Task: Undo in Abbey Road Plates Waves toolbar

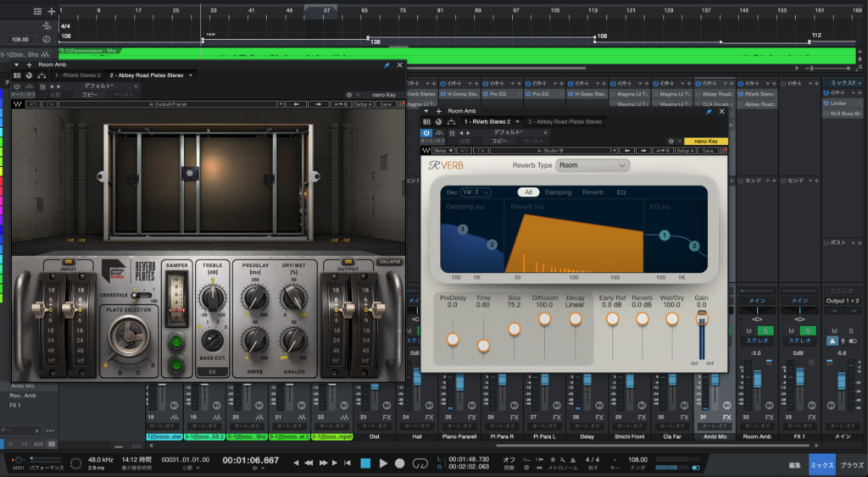Action: pos(32,104)
